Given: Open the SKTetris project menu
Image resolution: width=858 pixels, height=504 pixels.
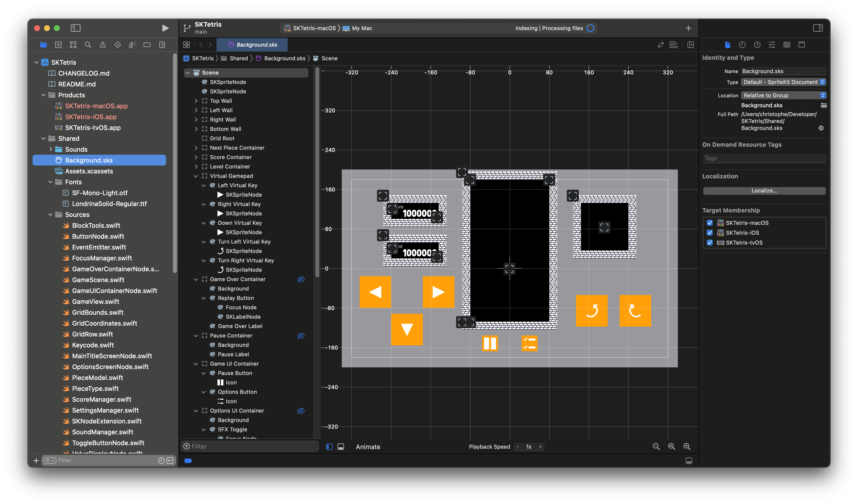Looking at the screenshot, I should coord(64,62).
